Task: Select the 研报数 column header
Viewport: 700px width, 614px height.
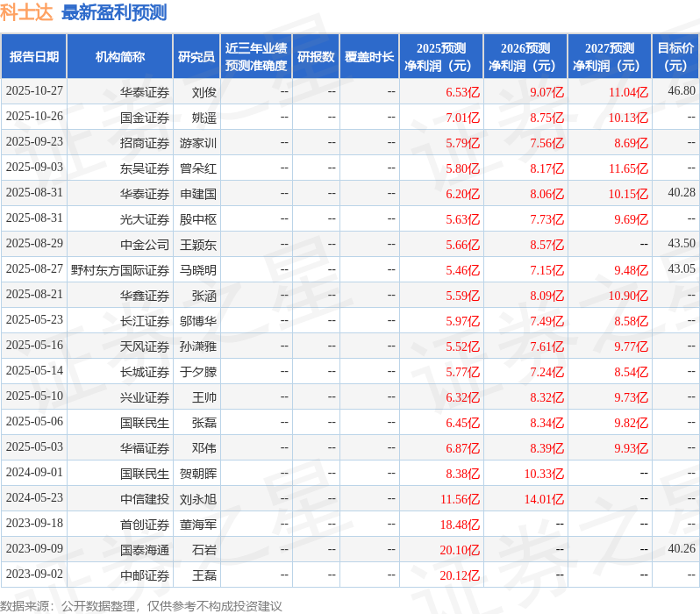Action: pos(316,57)
